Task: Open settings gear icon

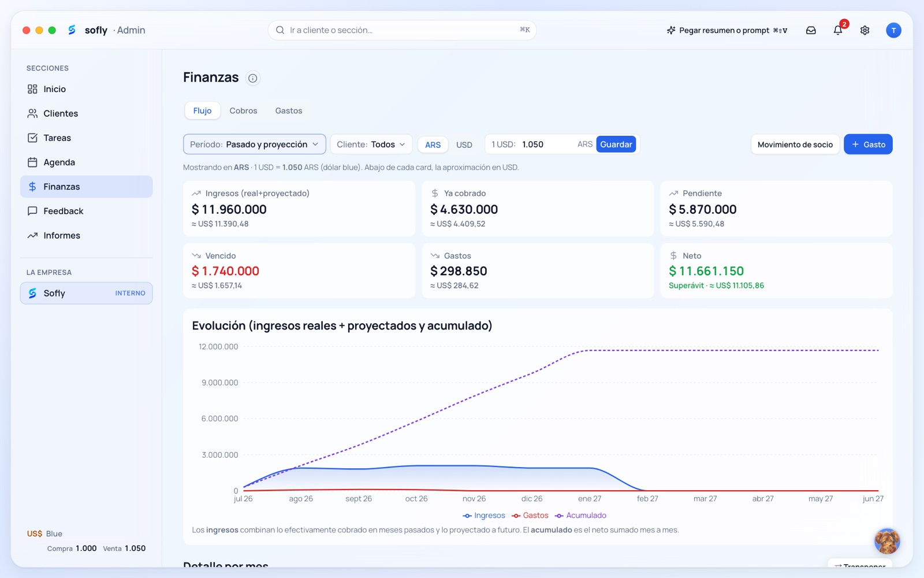Action: [865, 30]
